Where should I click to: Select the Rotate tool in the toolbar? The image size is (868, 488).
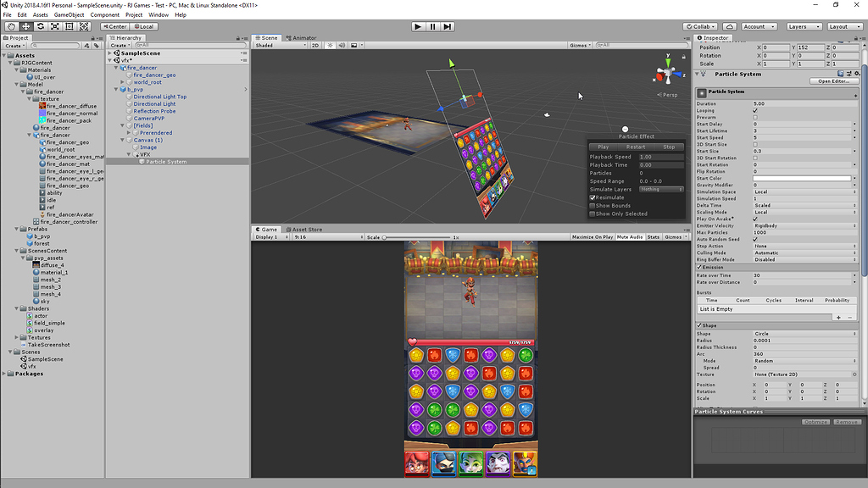tap(41, 26)
